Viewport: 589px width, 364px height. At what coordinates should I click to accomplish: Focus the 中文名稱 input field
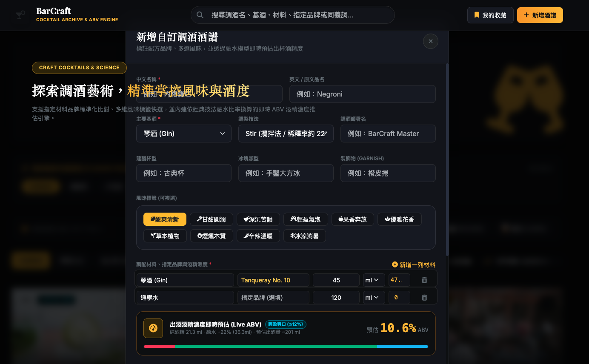coord(209,94)
